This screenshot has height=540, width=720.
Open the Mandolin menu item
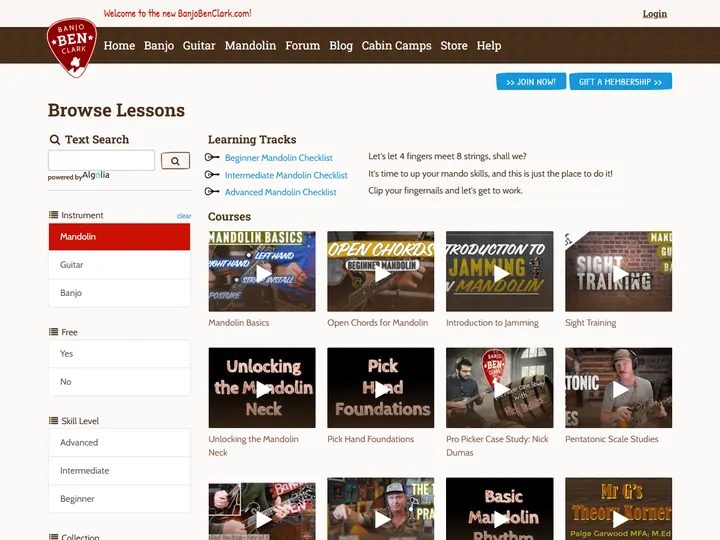pyautogui.click(x=250, y=45)
